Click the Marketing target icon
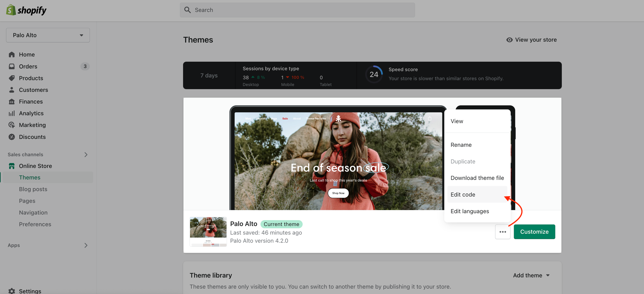 click(x=11, y=125)
